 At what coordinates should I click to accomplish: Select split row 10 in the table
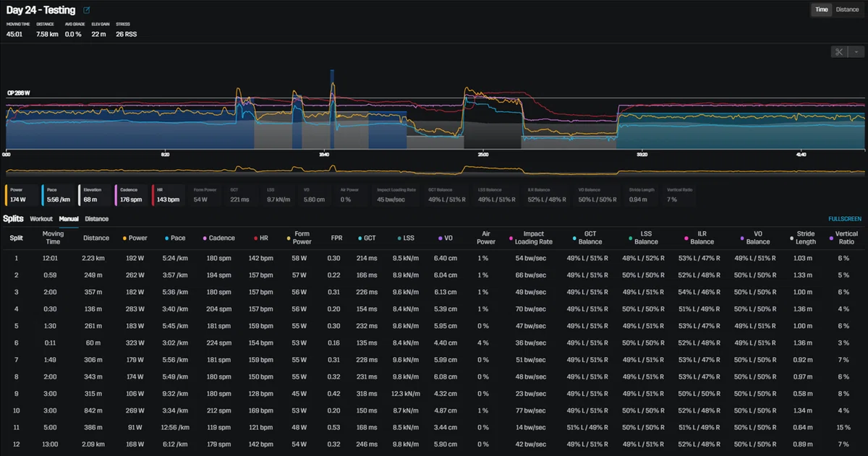pos(434,409)
